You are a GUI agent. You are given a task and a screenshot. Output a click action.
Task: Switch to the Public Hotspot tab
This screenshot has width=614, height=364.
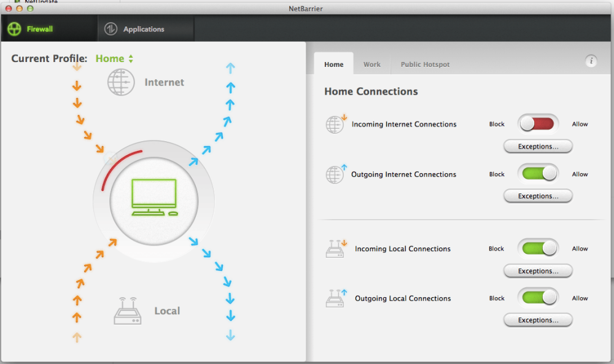pos(425,64)
